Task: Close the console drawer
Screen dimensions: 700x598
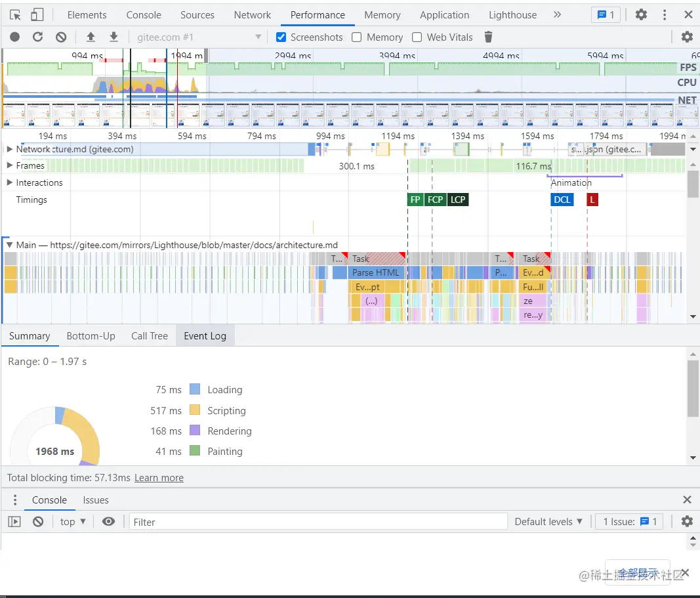Action: point(687,500)
